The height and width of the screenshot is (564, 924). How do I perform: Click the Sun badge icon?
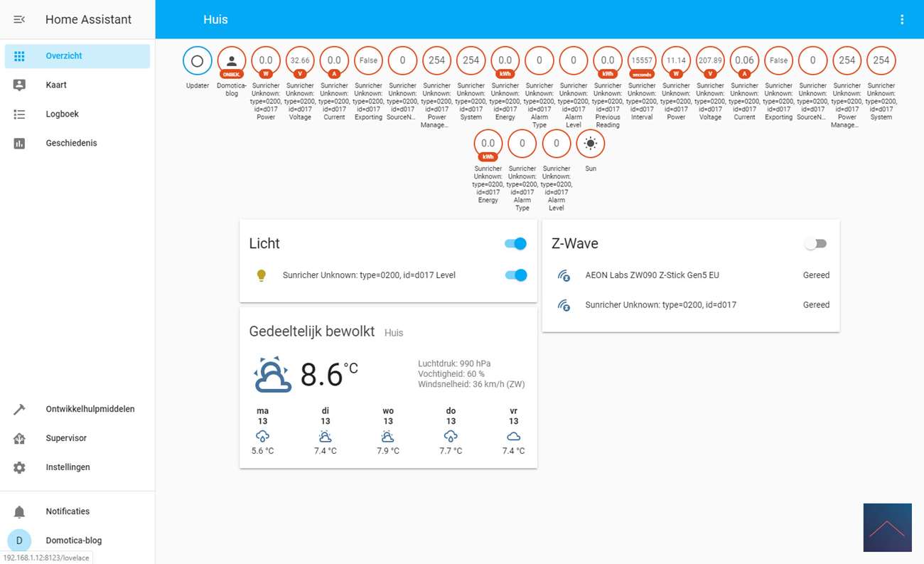pos(590,144)
